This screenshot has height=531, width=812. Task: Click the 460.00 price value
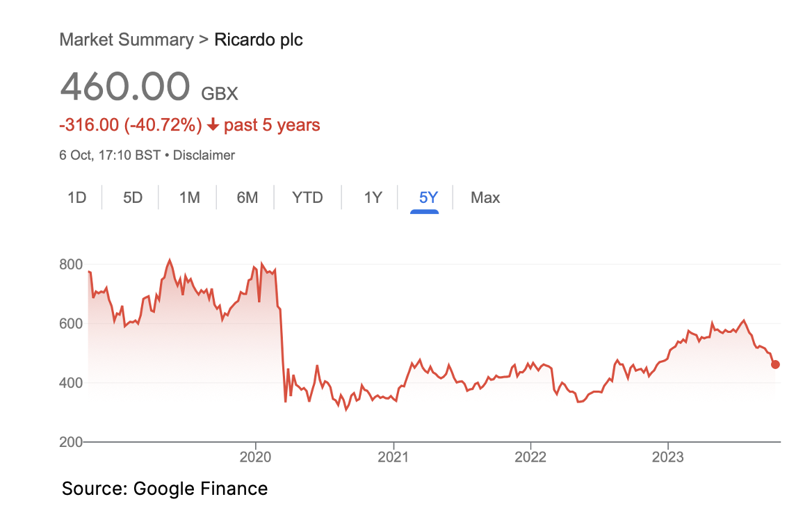pyautogui.click(x=125, y=86)
